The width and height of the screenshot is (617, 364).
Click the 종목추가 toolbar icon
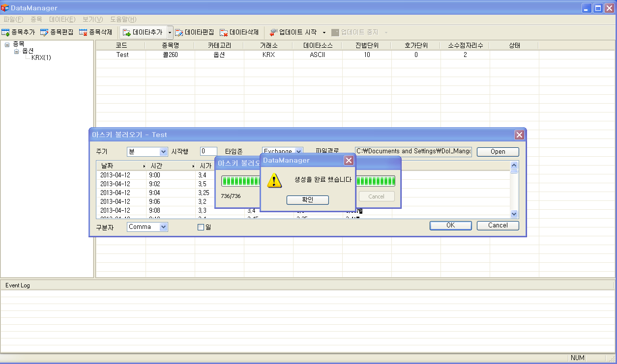[6, 32]
